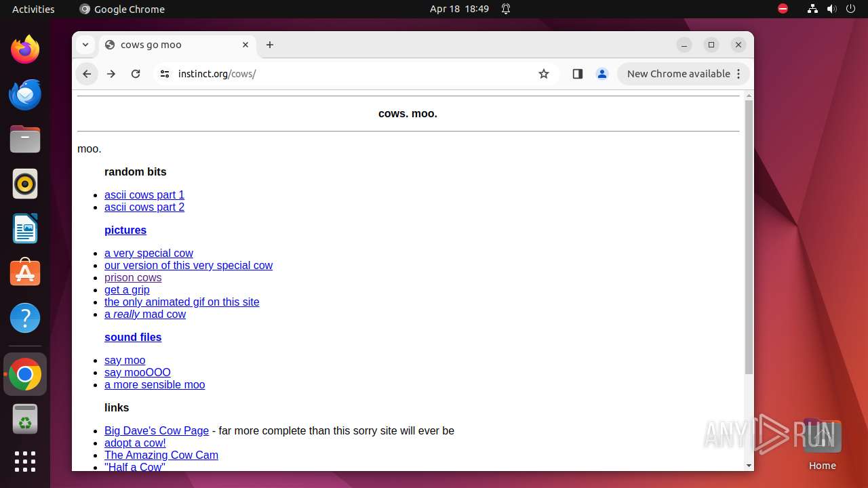Open adopt a cow! link
This screenshot has width=868, height=488.
(135, 443)
